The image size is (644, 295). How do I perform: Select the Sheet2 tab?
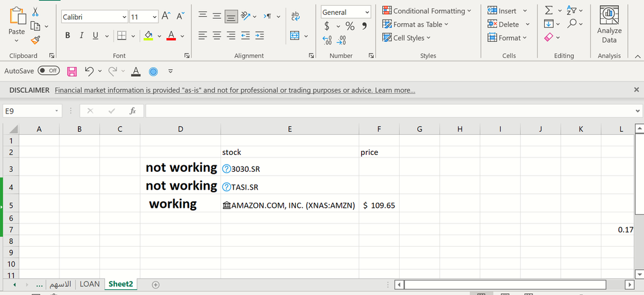[x=121, y=284]
